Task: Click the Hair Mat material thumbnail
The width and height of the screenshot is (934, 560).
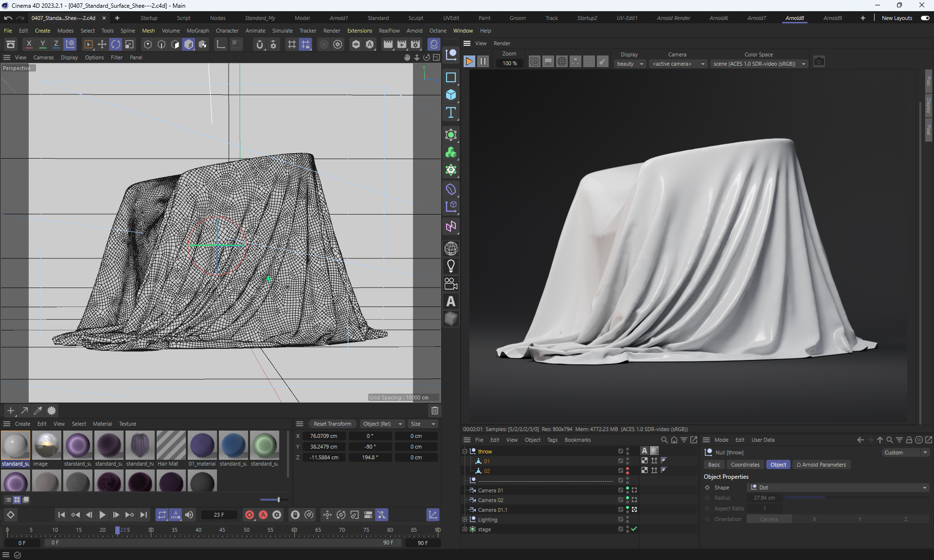Action: point(171,445)
